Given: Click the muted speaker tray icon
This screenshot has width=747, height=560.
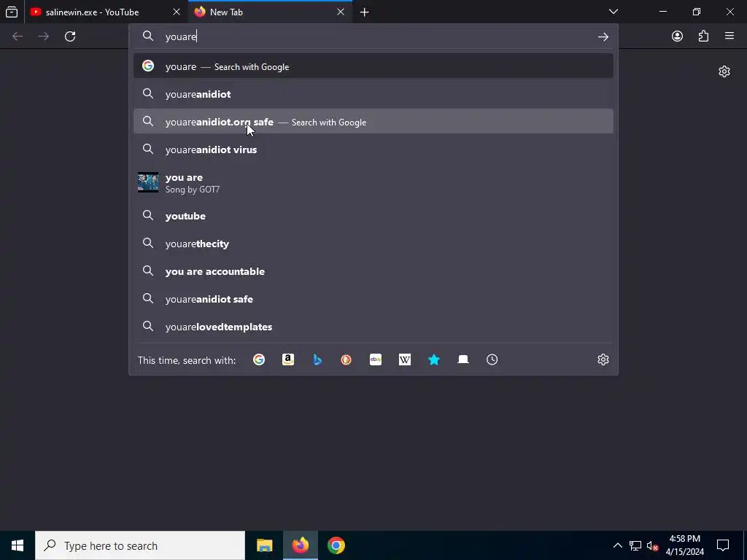Looking at the screenshot, I should pos(653,545).
